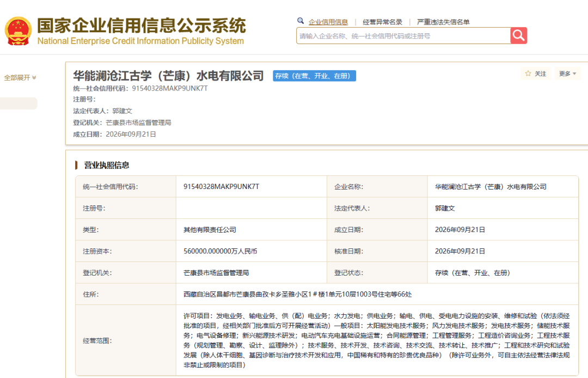The width and height of the screenshot is (588, 378).
Task: Click the site title 国家企业信用信息公示系统
Action: coord(142,26)
